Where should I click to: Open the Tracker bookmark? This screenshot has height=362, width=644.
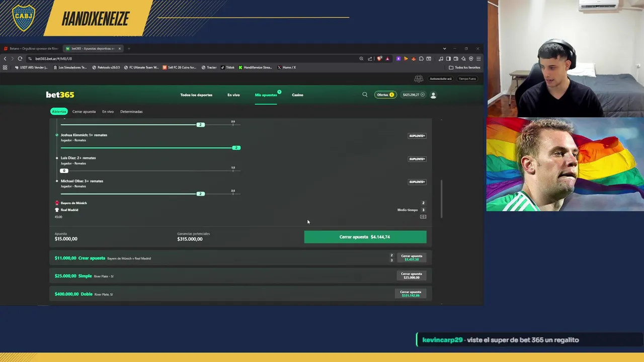pos(209,67)
